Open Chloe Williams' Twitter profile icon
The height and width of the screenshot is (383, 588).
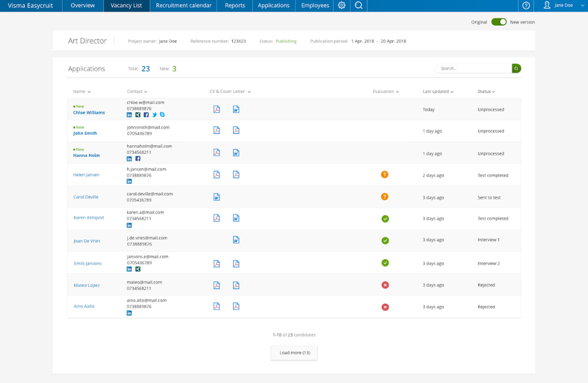pos(154,115)
